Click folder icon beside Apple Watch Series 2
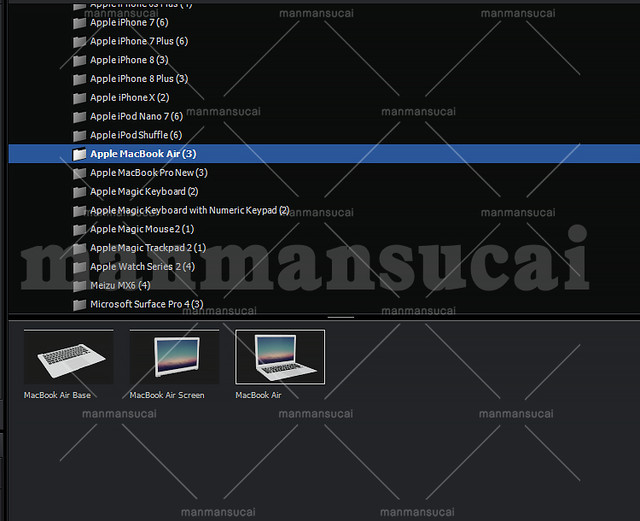Screen dimensions: 640x521 [80, 267]
